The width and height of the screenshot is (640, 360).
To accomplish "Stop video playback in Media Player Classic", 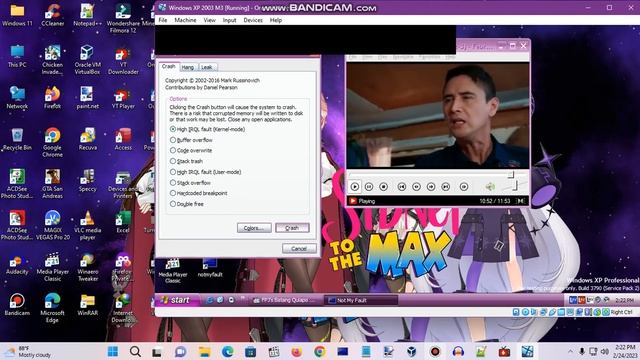I will 383,187.
